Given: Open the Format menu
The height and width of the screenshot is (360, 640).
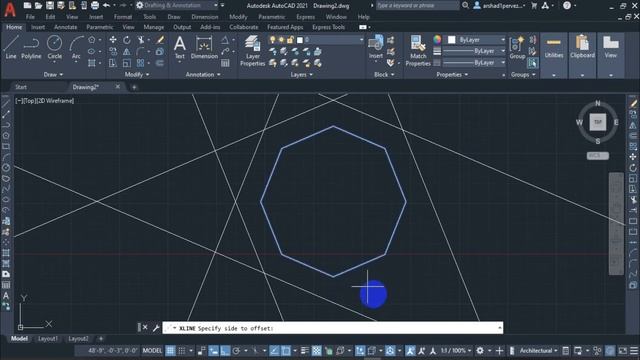Looking at the screenshot, I should point(123,17).
